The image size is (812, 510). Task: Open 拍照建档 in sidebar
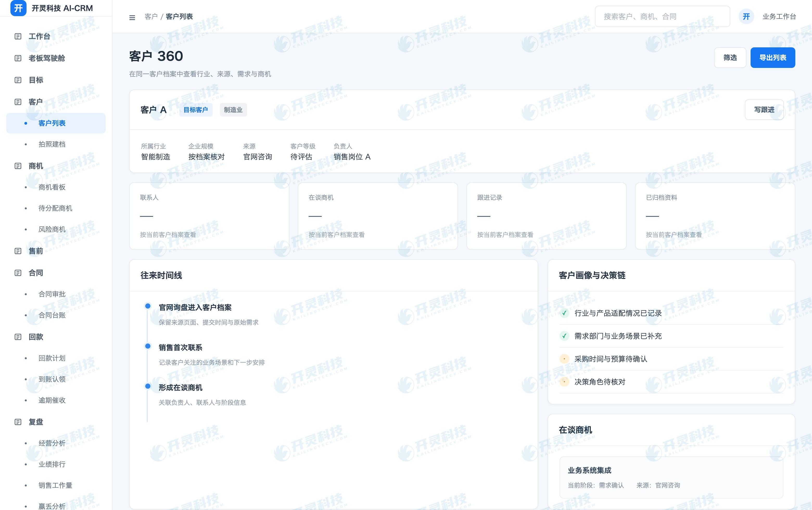[x=56, y=144]
